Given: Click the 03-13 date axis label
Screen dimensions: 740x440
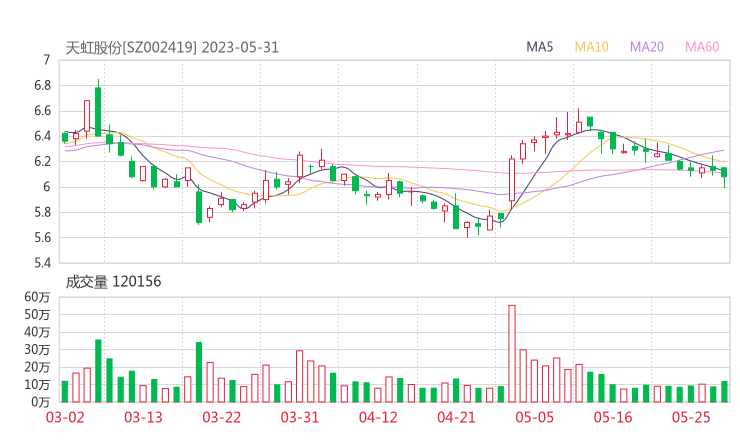Looking at the screenshot, I should click(143, 417).
